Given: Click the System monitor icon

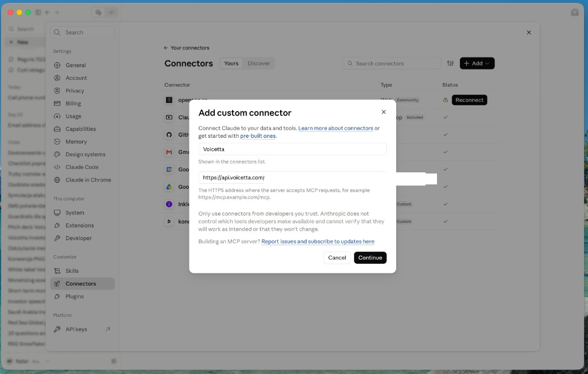Looking at the screenshot, I should (57, 213).
